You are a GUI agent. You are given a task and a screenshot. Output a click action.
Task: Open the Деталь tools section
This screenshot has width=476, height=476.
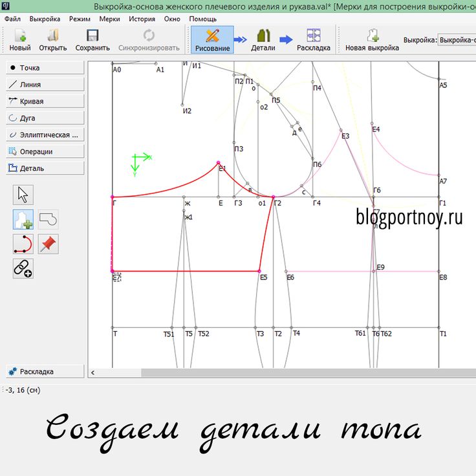[45, 168]
